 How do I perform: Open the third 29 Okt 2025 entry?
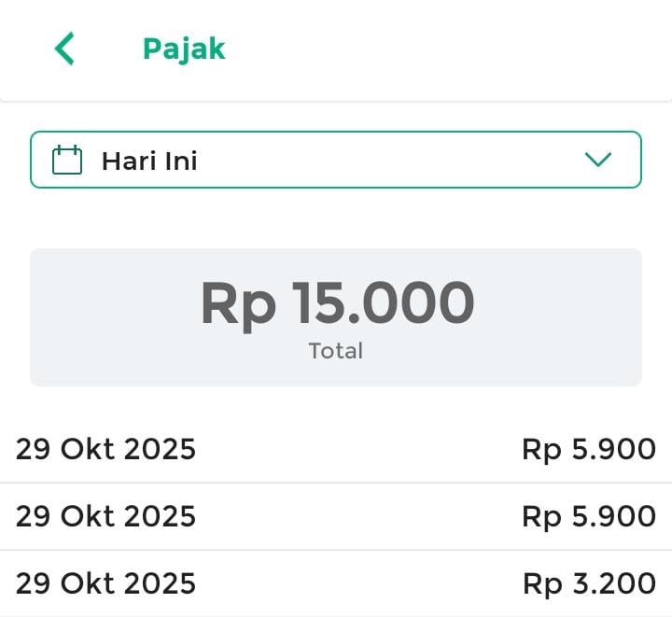pos(105,583)
